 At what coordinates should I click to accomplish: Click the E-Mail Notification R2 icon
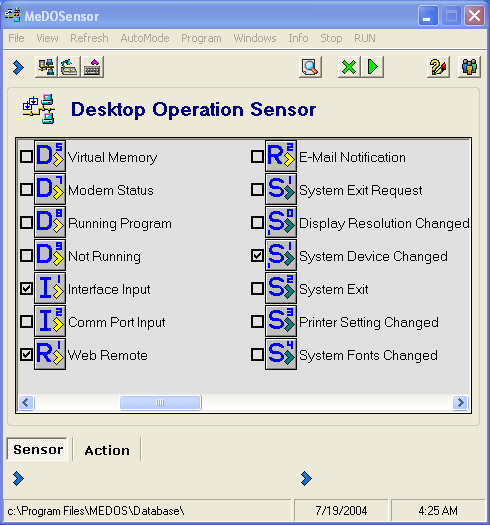point(281,156)
